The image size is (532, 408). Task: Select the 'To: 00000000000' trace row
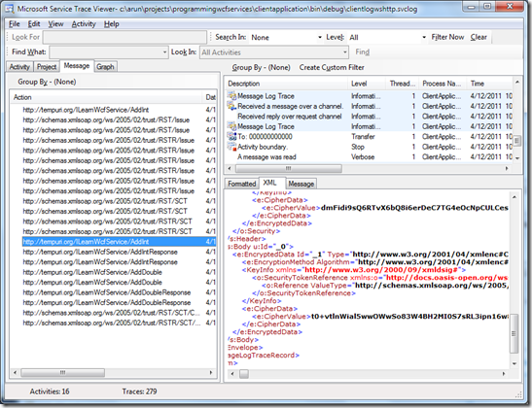pyautogui.click(x=369, y=137)
